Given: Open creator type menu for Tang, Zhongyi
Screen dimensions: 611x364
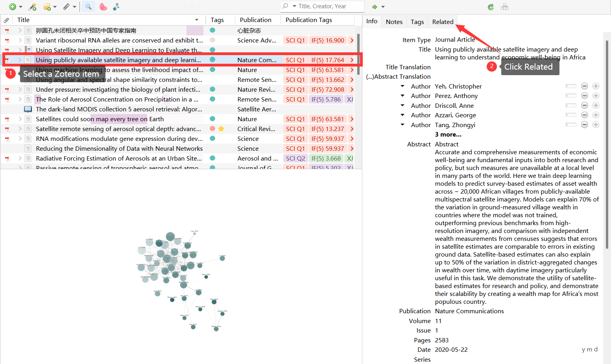Looking at the screenshot, I should click(x=402, y=125).
